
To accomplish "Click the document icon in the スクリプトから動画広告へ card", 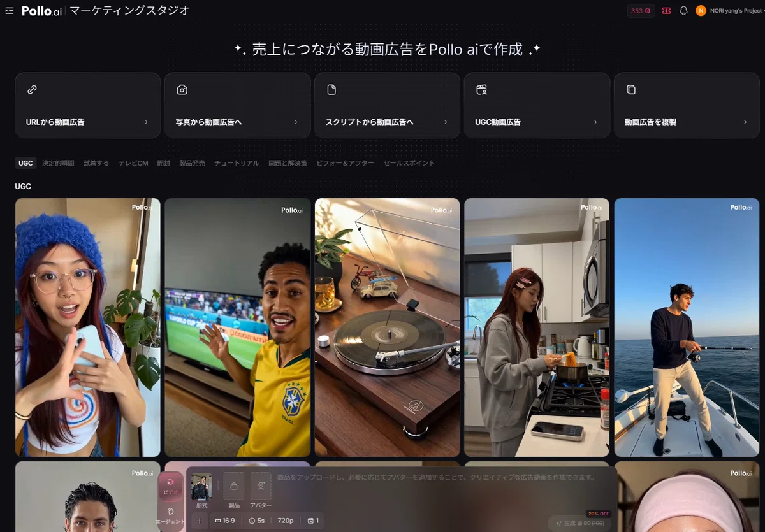I will [x=331, y=90].
